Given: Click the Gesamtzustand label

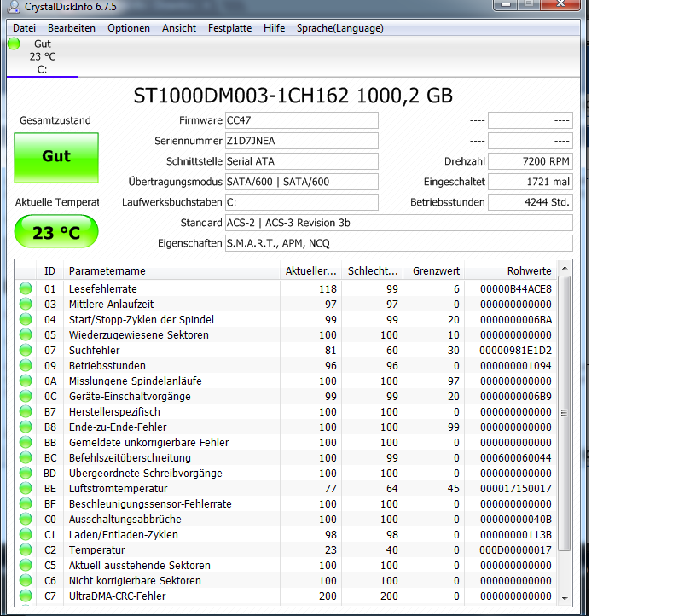Looking at the screenshot, I should tap(55, 120).
